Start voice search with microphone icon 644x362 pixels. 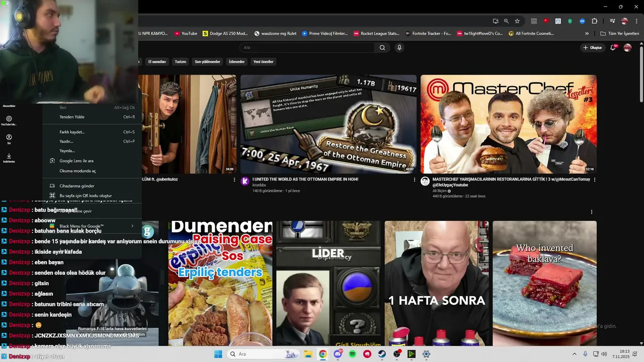pyautogui.click(x=399, y=47)
